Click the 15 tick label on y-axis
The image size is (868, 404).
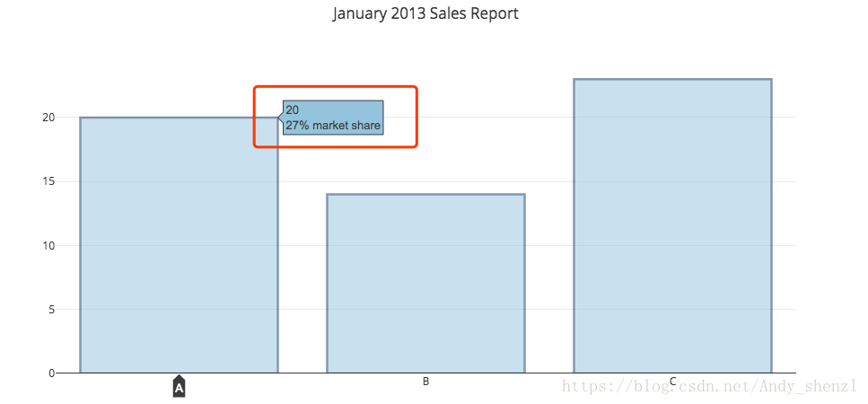click(x=48, y=181)
